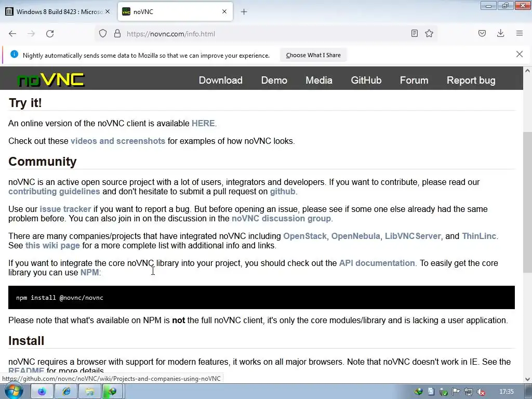532x399 pixels.
Task: Click the npm install @novnc/novnc code
Action: point(60,298)
